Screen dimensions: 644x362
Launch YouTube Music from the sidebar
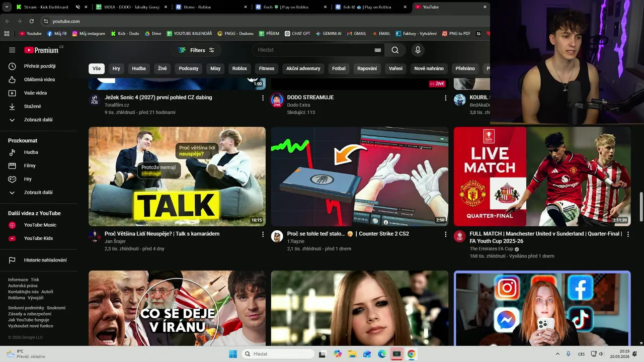[39, 225]
